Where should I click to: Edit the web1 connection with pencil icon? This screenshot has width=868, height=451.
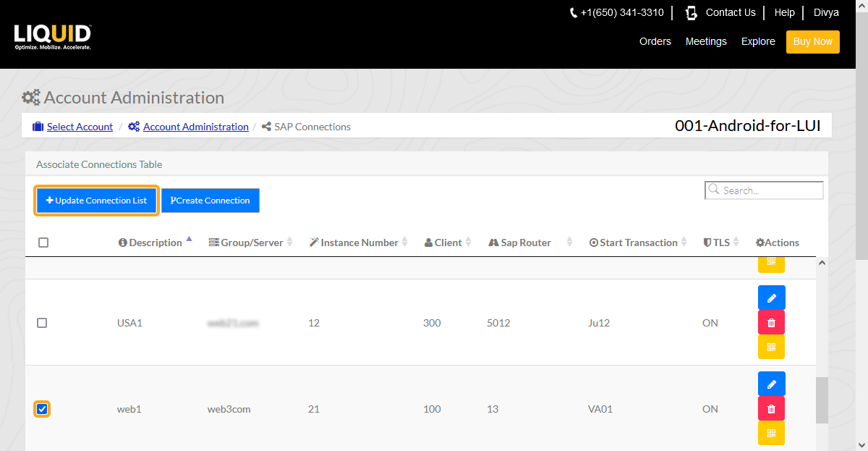pyautogui.click(x=771, y=384)
